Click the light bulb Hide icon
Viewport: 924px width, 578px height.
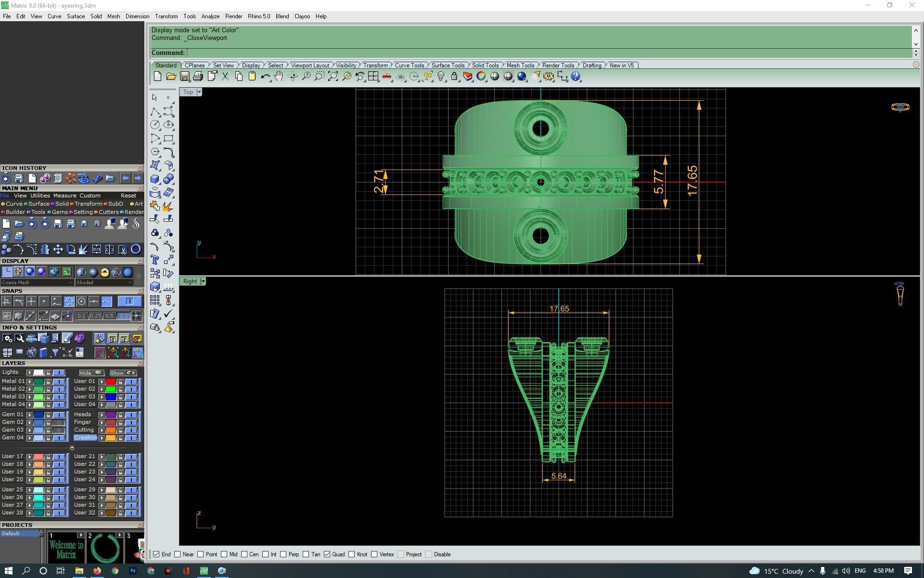pos(441,77)
